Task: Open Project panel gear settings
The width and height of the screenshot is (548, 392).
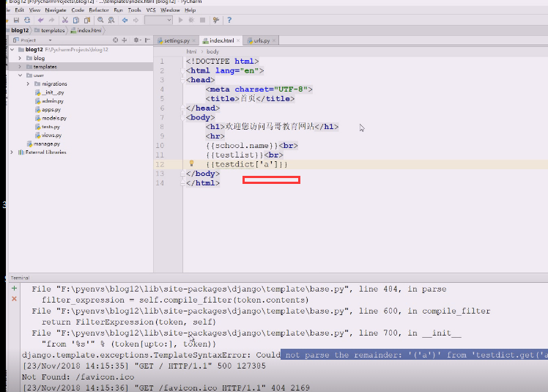Action: [x=137, y=40]
